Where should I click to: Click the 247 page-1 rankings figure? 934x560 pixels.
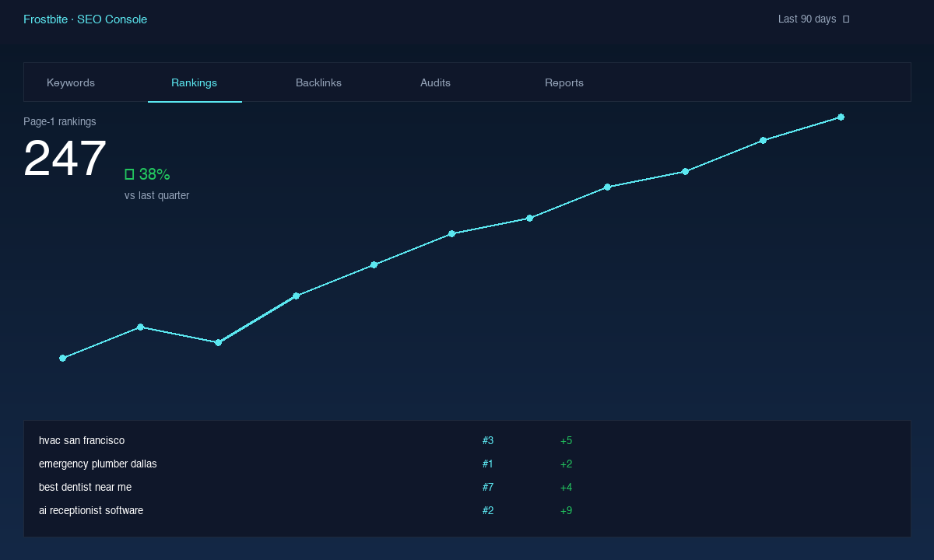click(65, 159)
